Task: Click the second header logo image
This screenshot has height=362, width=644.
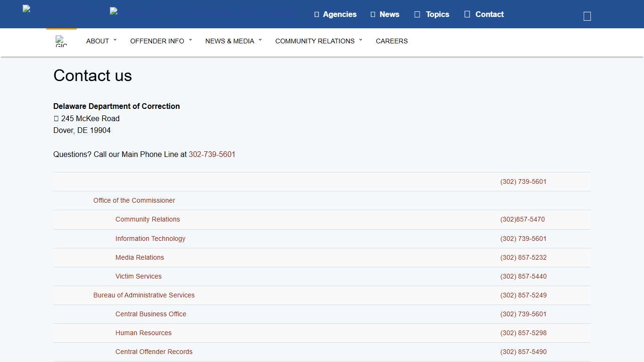Action: tap(114, 11)
